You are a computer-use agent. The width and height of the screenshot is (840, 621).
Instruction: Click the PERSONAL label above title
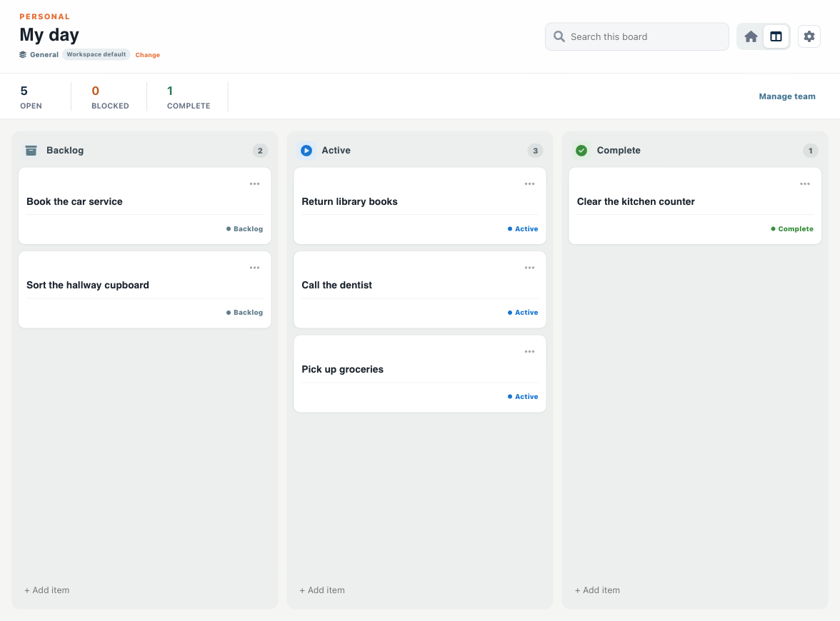tap(44, 16)
